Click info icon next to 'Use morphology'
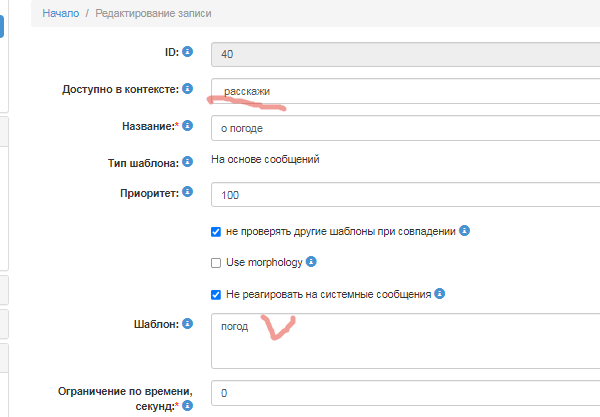 point(311,262)
